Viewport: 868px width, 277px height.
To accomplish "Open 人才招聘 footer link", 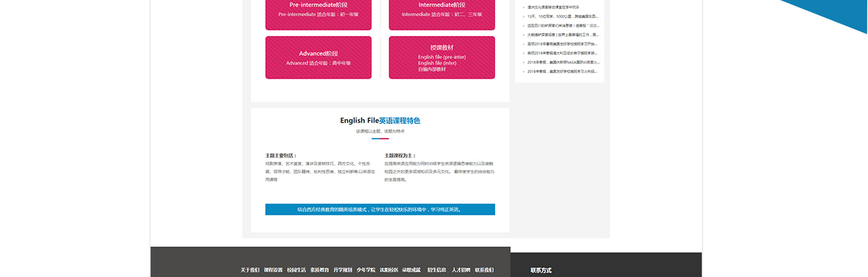I will [461, 270].
